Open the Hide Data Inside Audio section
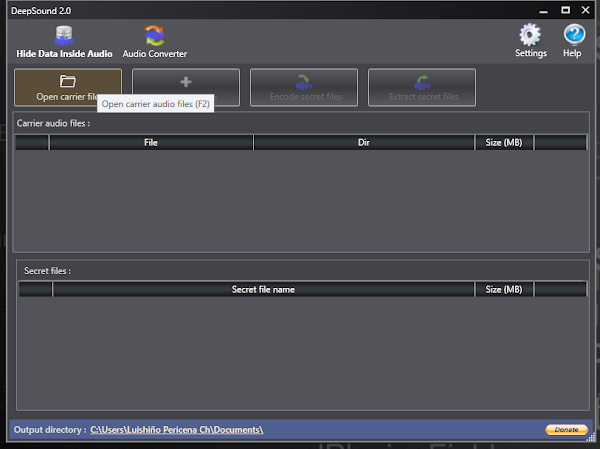600x449 pixels. point(64,42)
